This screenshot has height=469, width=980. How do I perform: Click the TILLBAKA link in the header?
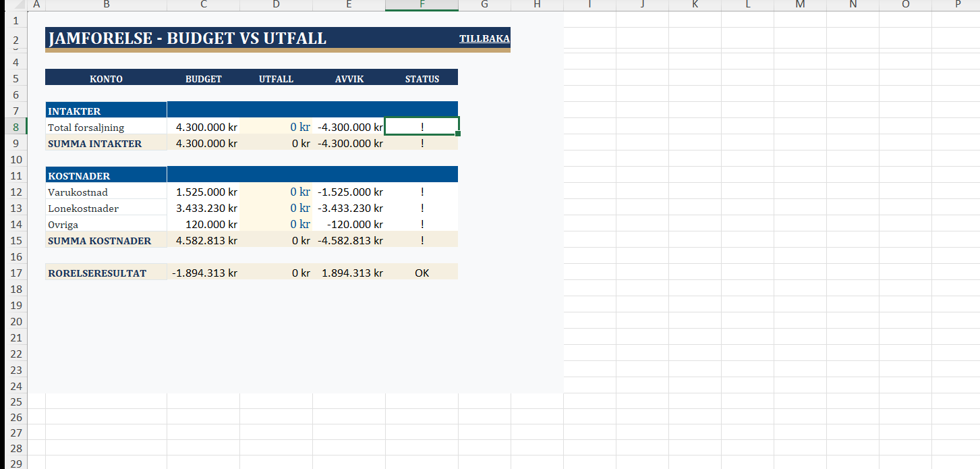coord(484,38)
